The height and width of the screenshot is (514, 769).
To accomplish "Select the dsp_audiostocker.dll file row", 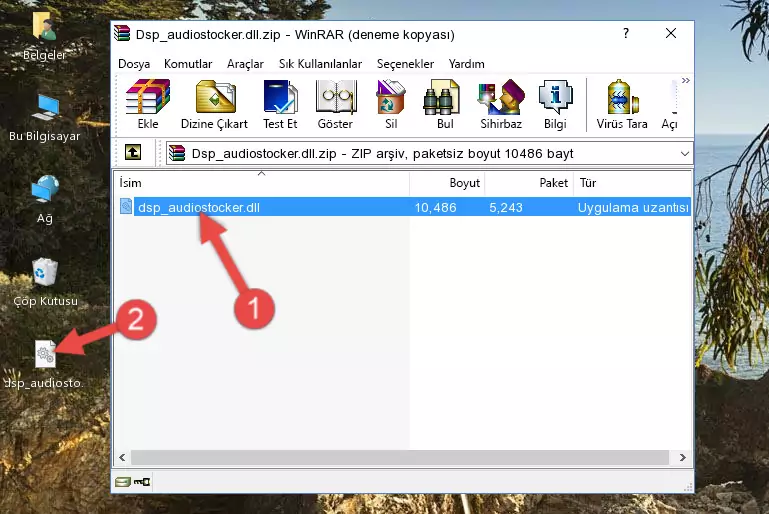I will point(404,207).
